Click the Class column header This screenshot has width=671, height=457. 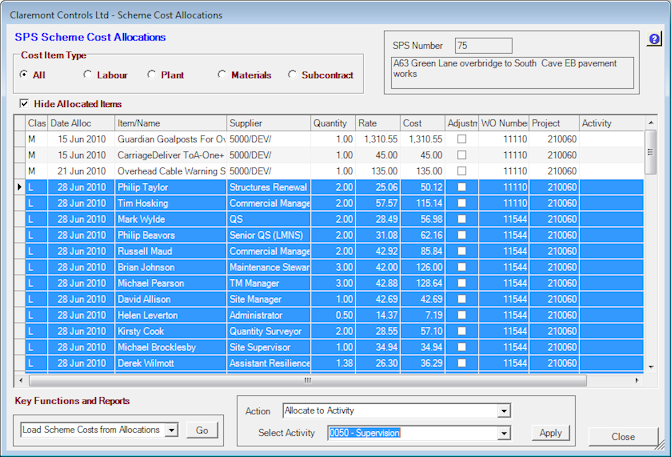pos(37,123)
